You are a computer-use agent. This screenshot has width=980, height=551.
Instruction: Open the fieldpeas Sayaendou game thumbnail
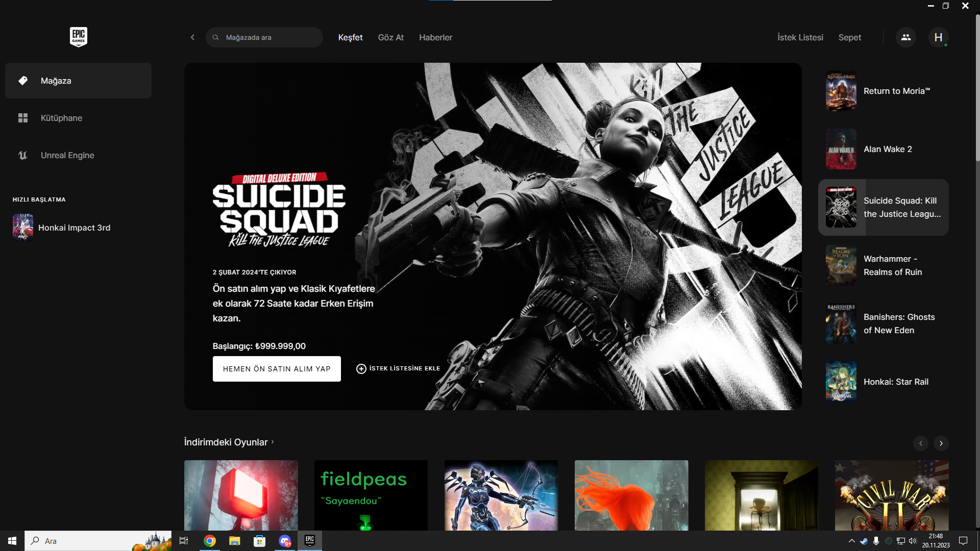[x=371, y=495]
